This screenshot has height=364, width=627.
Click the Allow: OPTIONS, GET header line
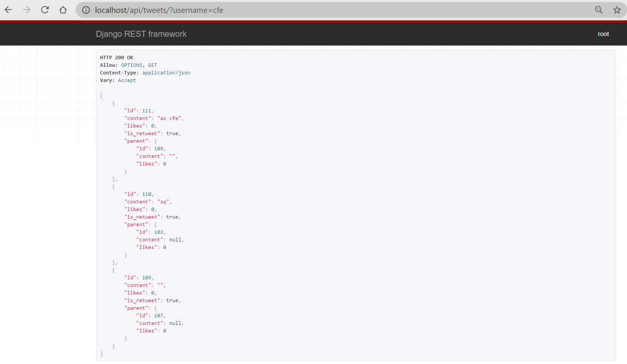[128, 65]
